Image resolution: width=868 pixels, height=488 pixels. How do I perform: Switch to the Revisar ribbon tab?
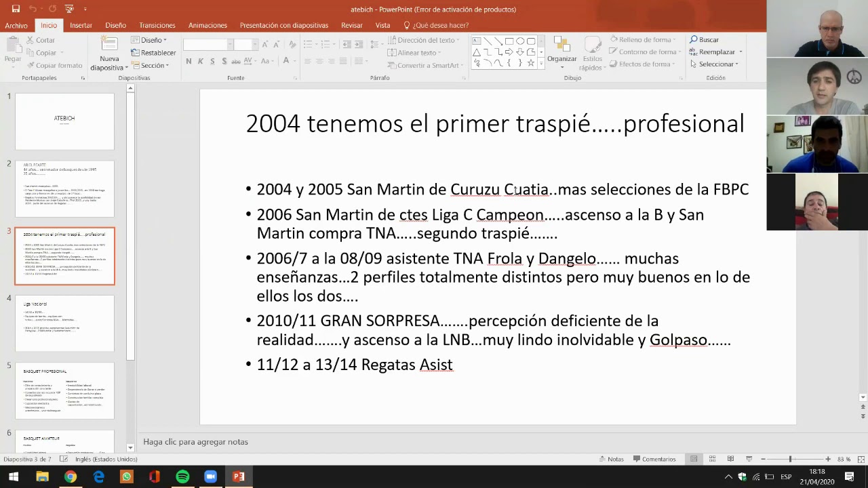click(x=352, y=25)
